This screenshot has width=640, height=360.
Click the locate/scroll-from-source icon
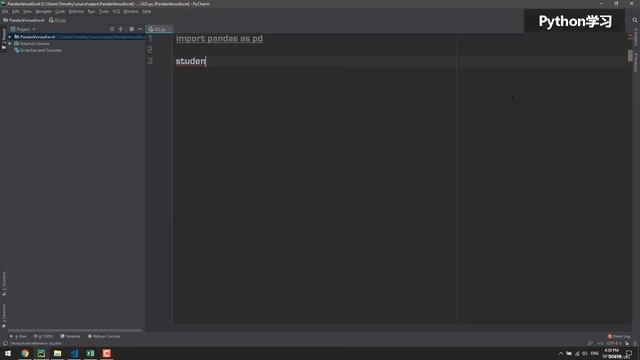pos(112,29)
